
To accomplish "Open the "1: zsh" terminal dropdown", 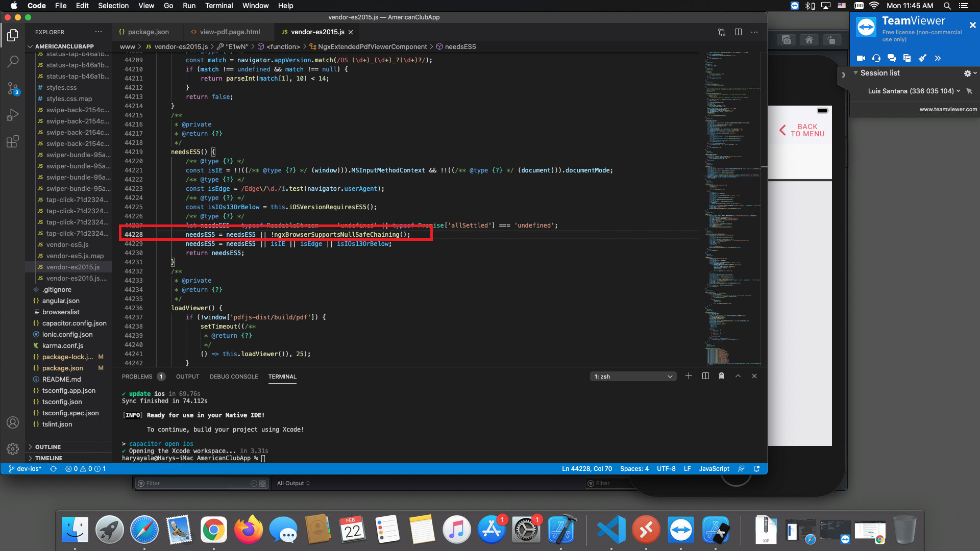I will tap(633, 377).
